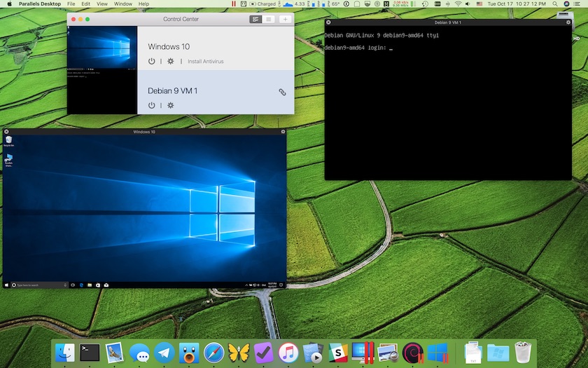
Task: Open Task View in the Windows taskbar
Action: tap(73, 285)
